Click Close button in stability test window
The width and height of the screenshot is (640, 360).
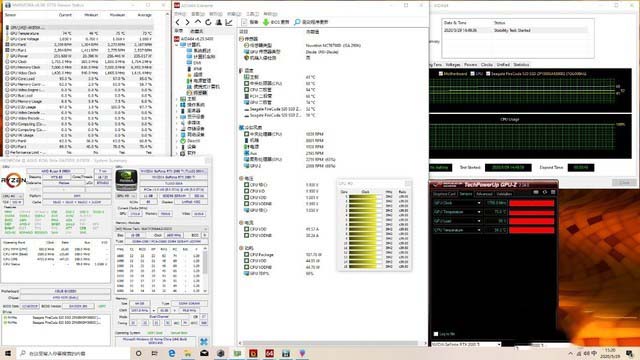click(x=624, y=182)
